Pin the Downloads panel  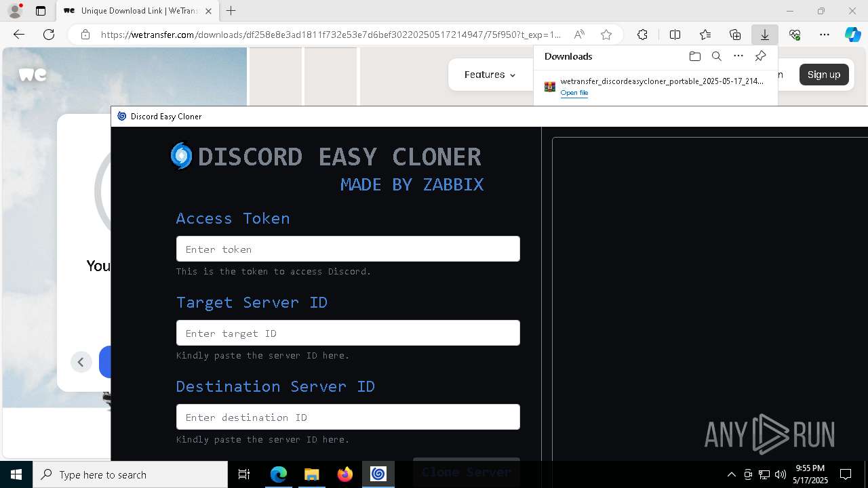tap(761, 56)
